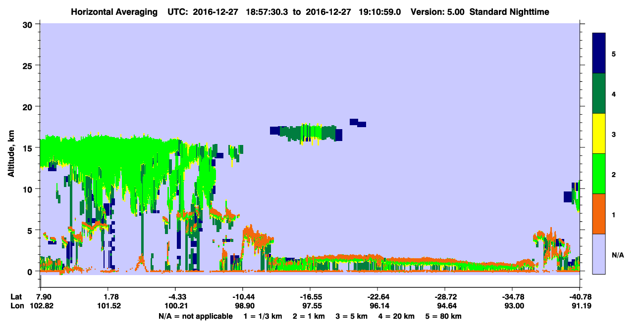Viewport: 644px width, 330px height.
Task: Click the bright green color bar segment labeled 2
Action: pos(599,174)
